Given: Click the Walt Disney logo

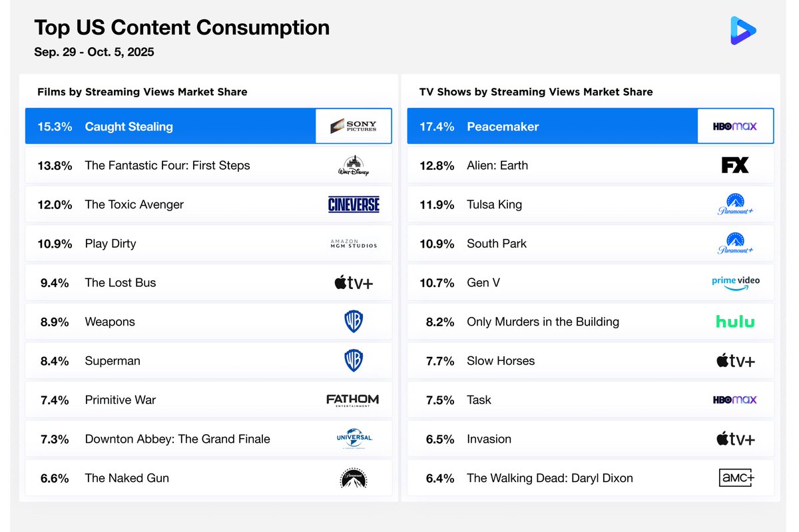Looking at the screenshot, I should click(354, 165).
